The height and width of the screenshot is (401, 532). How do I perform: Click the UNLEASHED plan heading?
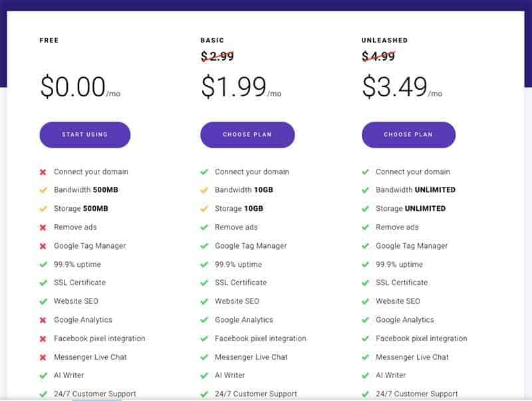point(384,41)
